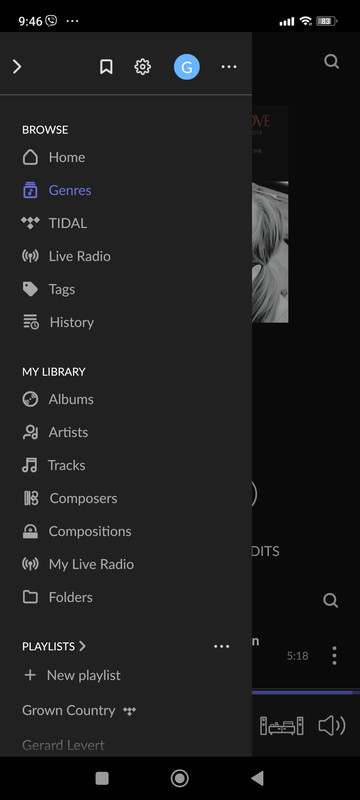Tap Android recent apps square button
The width and height of the screenshot is (360, 800).
[102, 778]
